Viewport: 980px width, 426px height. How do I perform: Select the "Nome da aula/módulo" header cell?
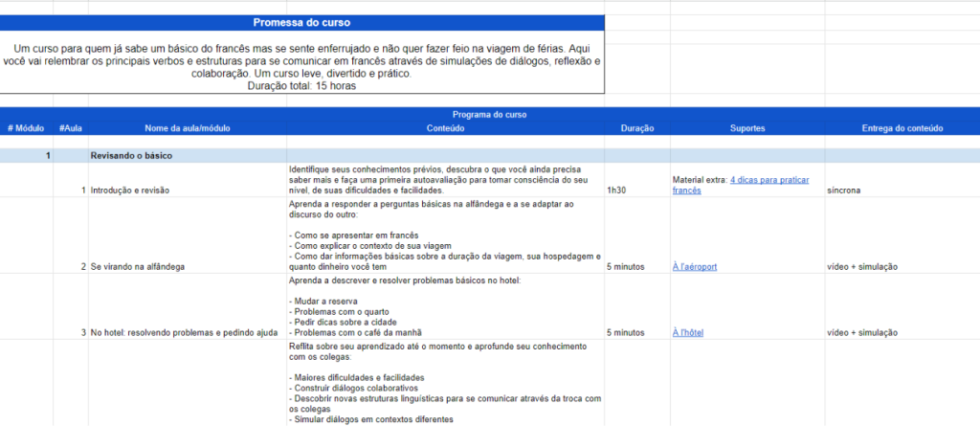coord(188,127)
